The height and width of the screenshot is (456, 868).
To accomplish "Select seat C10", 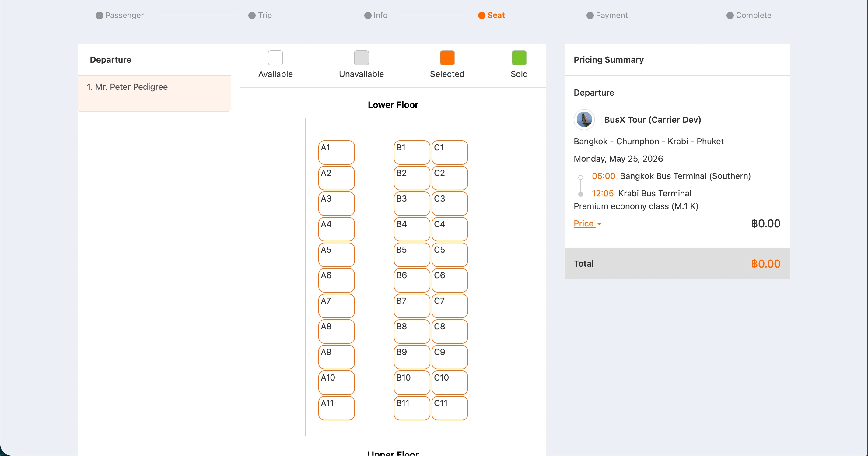I will (x=450, y=383).
